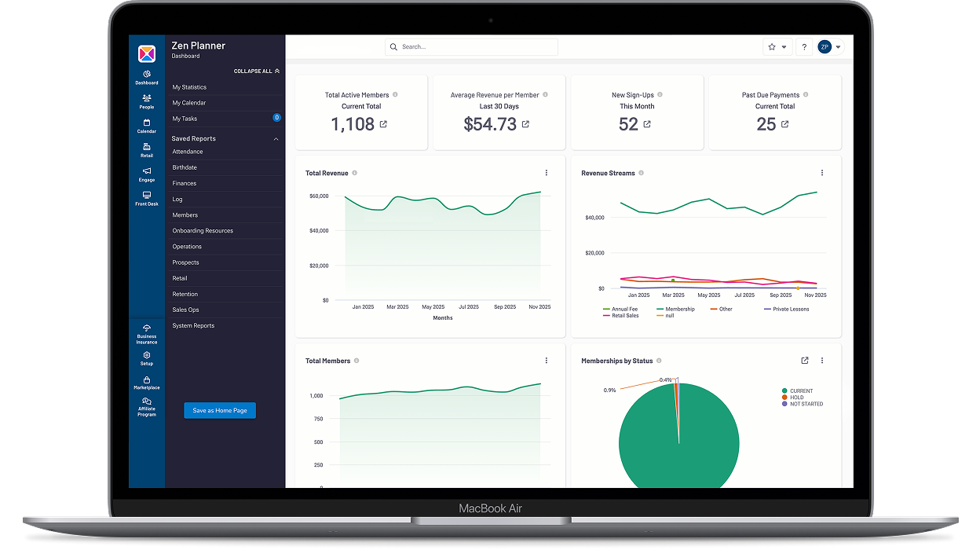This screenshot has height=550, width=980.
Task: Click the help question mark button
Action: pyautogui.click(x=804, y=47)
